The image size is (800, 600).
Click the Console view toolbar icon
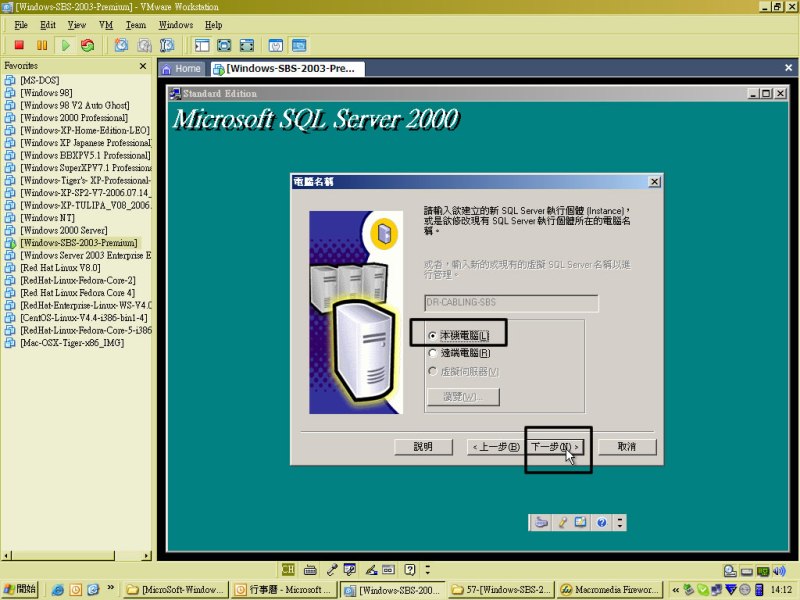tap(299, 45)
